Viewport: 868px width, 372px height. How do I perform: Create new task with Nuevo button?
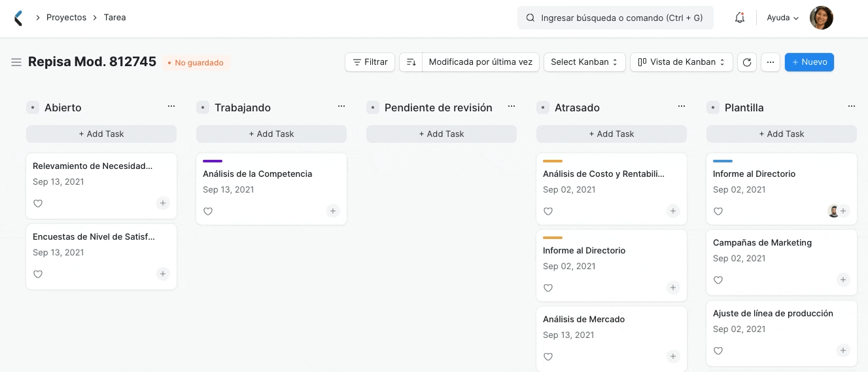(809, 62)
